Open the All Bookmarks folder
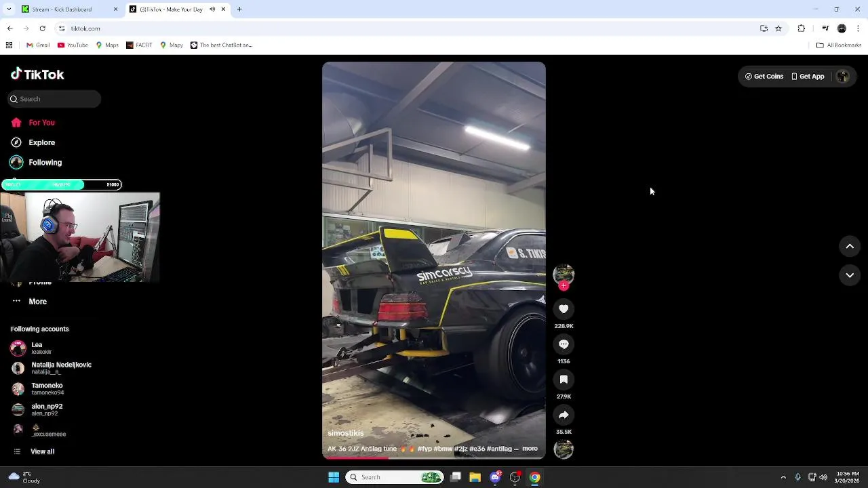The height and width of the screenshot is (488, 868). 839,45
